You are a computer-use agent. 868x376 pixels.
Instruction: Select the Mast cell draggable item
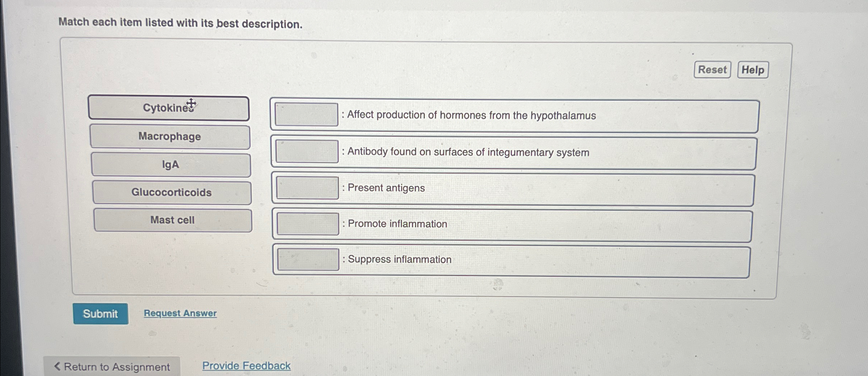pos(173,220)
